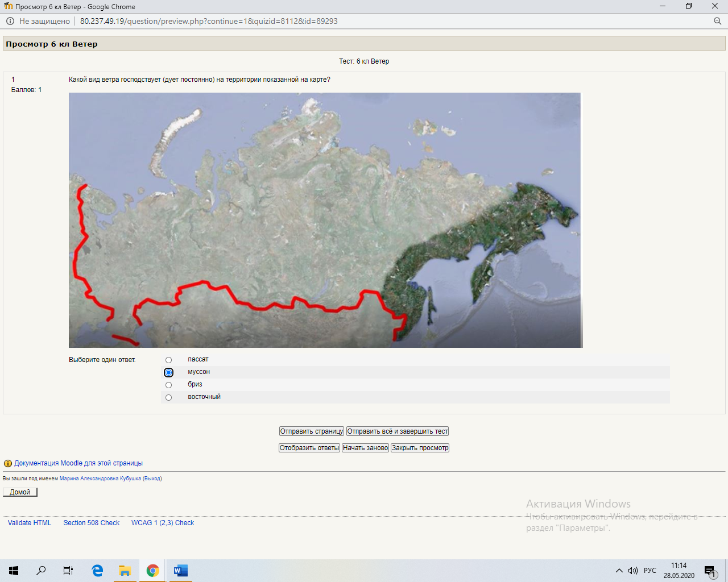Launch Microsoft Edge from taskbar
This screenshot has height=582, width=728.
(x=97, y=571)
